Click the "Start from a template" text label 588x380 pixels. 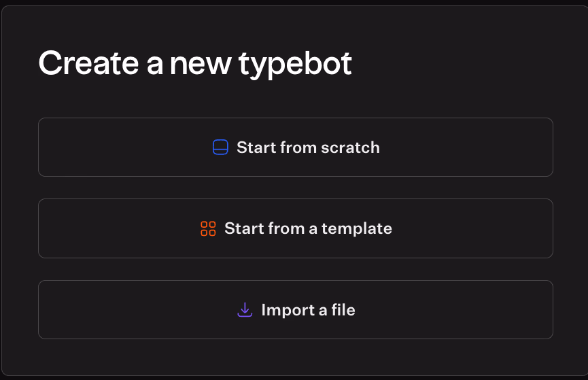[x=308, y=228]
